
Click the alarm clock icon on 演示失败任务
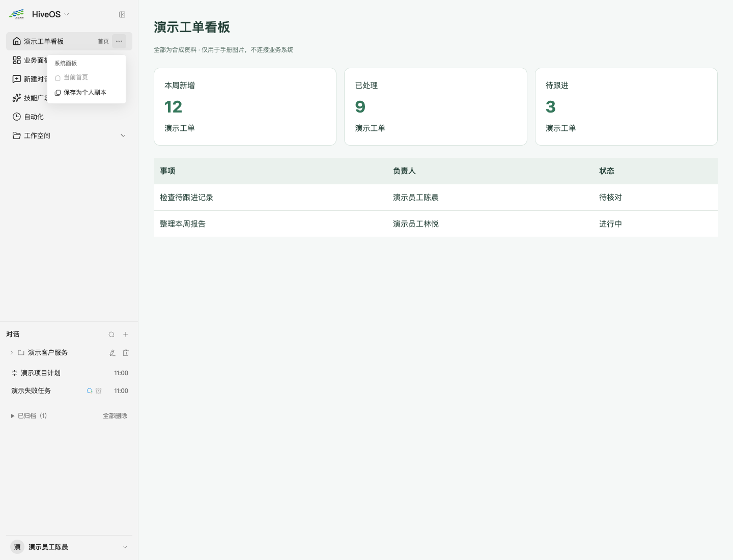pyautogui.click(x=99, y=391)
